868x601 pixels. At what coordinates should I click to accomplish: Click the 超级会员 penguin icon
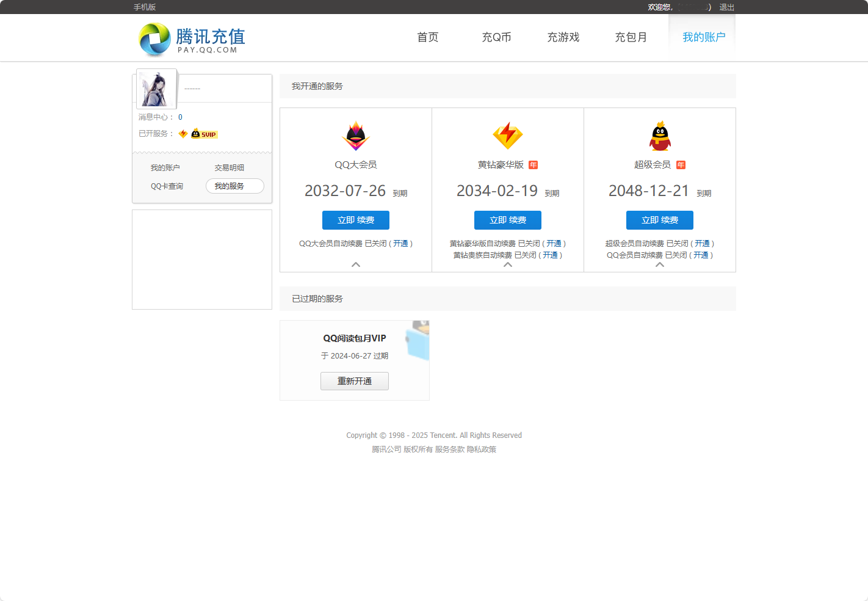[x=660, y=136]
